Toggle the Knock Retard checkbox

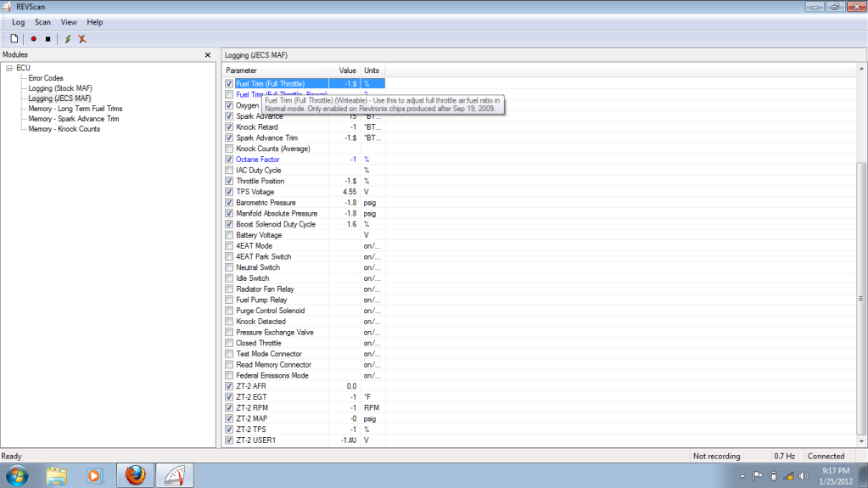(x=229, y=126)
